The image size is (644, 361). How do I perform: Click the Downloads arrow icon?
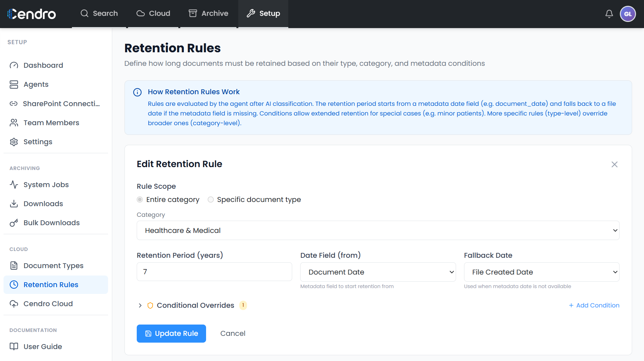coord(14,204)
